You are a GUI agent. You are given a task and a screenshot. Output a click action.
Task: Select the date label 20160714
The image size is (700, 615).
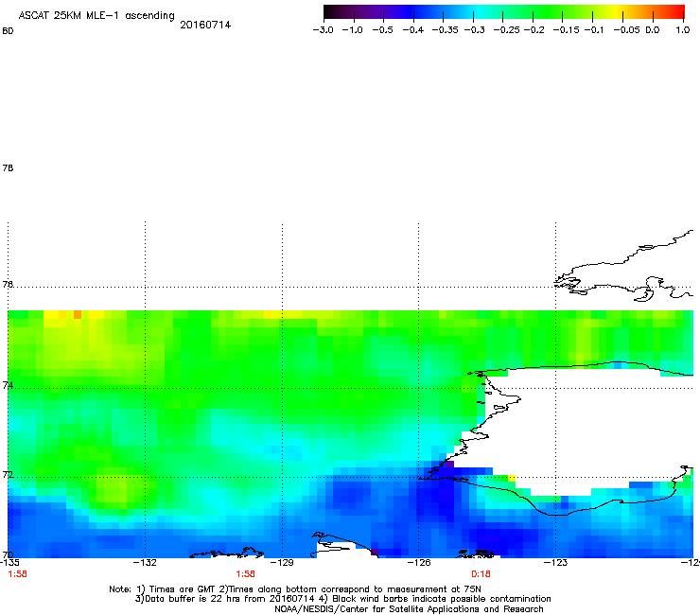pyautogui.click(x=205, y=25)
